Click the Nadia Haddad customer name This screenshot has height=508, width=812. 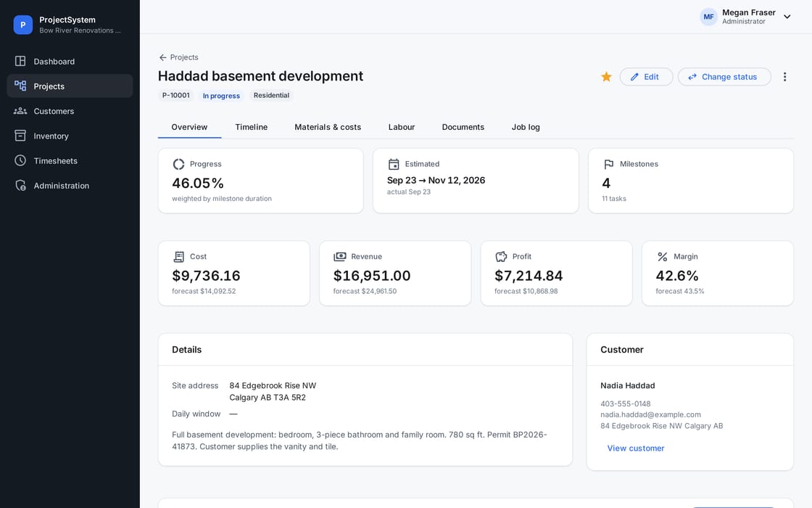[628, 385]
